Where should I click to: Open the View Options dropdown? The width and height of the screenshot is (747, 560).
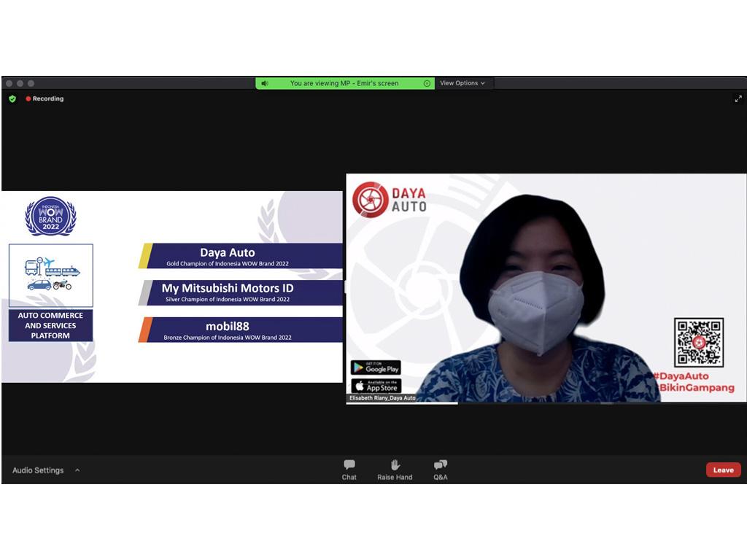[462, 83]
